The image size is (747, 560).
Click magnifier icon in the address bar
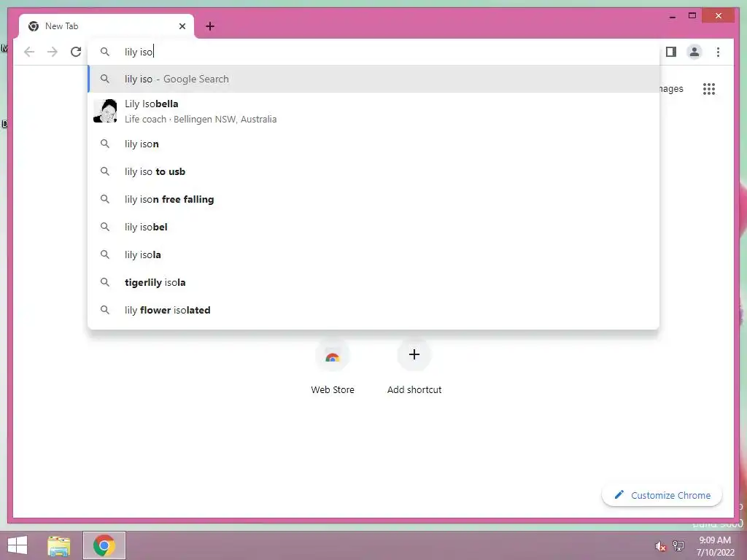105,52
